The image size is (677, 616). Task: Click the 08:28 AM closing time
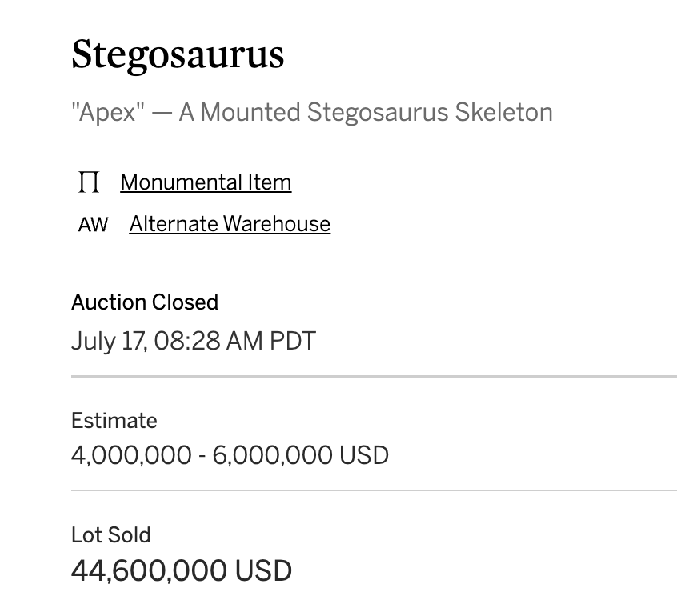click(208, 341)
